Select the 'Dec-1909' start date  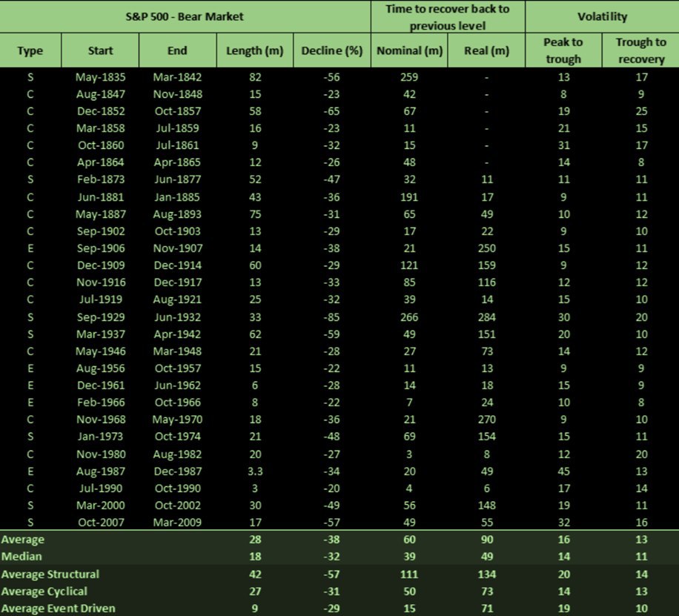click(101, 265)
